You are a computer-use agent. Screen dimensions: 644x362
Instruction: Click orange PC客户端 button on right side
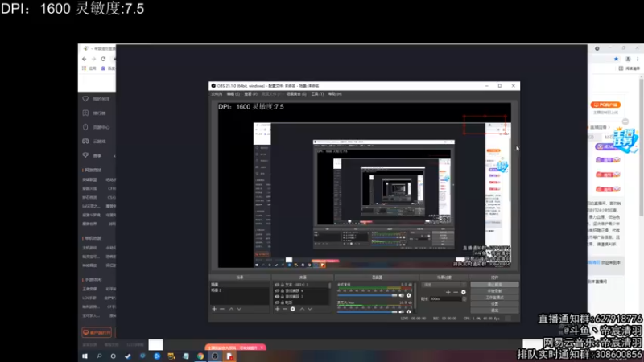pyautogui.click(x=605, y=105)
